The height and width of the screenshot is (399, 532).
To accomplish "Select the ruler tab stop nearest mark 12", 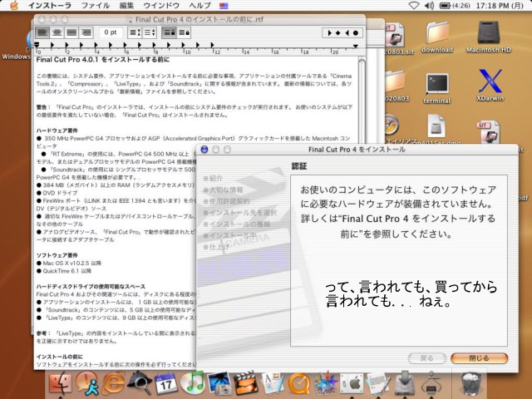I will (x=213, y=45).
